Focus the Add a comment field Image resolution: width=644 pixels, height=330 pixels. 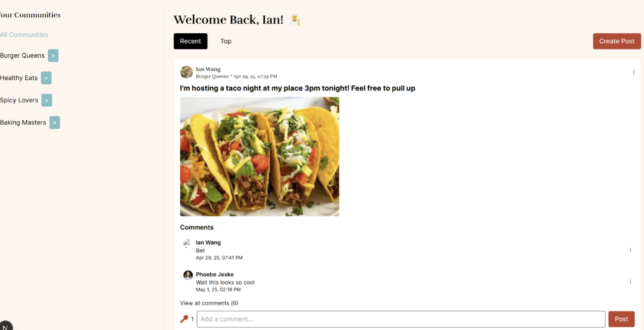point(401,319)
